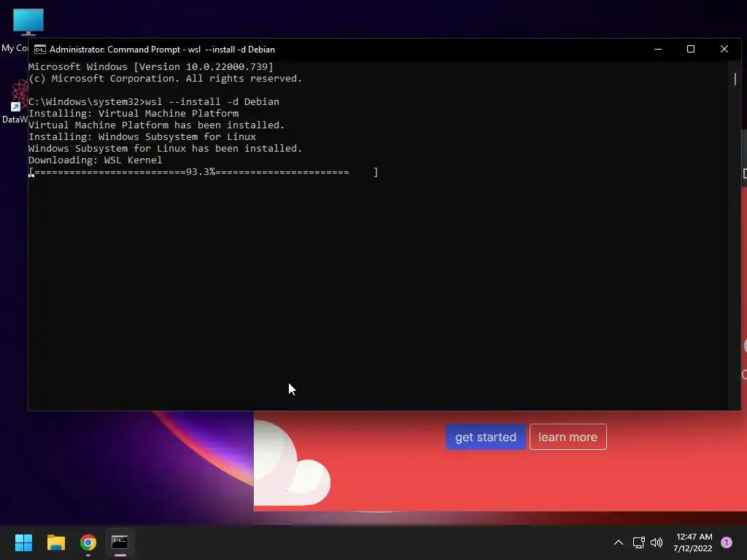The height and width of the screenshot is (560, 747).
Task: Open the notification center badge
Action: tap(727, 542)
